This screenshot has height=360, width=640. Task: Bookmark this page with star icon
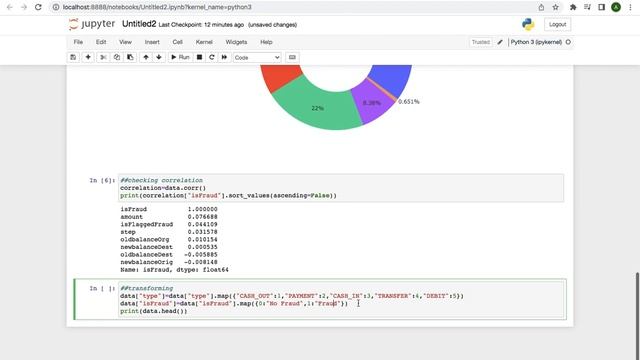[x=556, y=7]
